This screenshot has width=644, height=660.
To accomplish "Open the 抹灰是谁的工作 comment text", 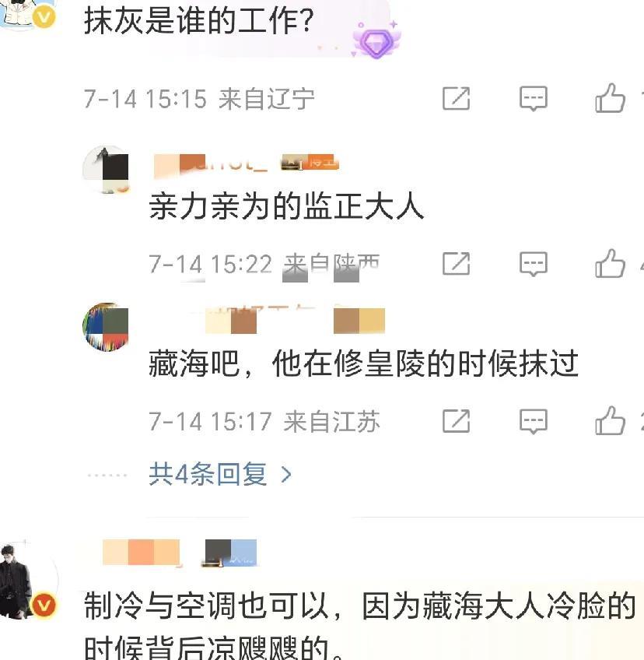I will [x=198, y=21].
